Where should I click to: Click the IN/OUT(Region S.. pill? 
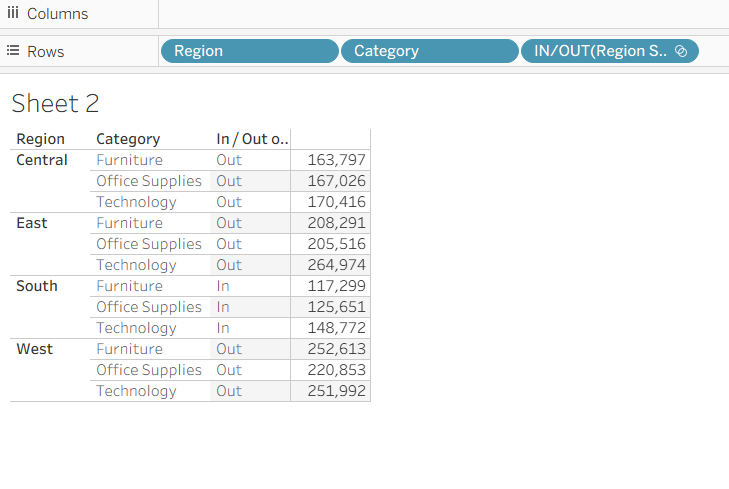(x=600, y=51)
